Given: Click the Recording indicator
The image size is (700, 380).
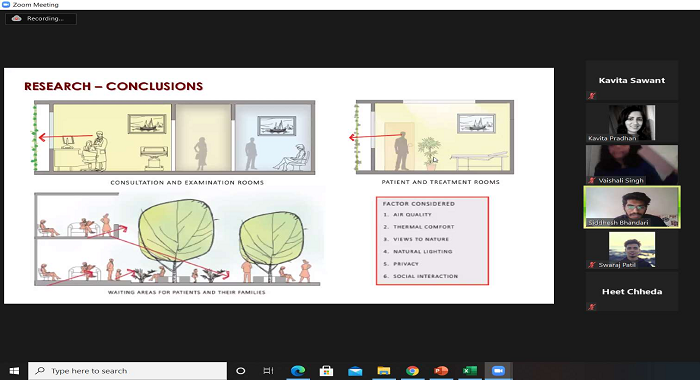Looking at the screenshot, I should (x=41, y=19).
